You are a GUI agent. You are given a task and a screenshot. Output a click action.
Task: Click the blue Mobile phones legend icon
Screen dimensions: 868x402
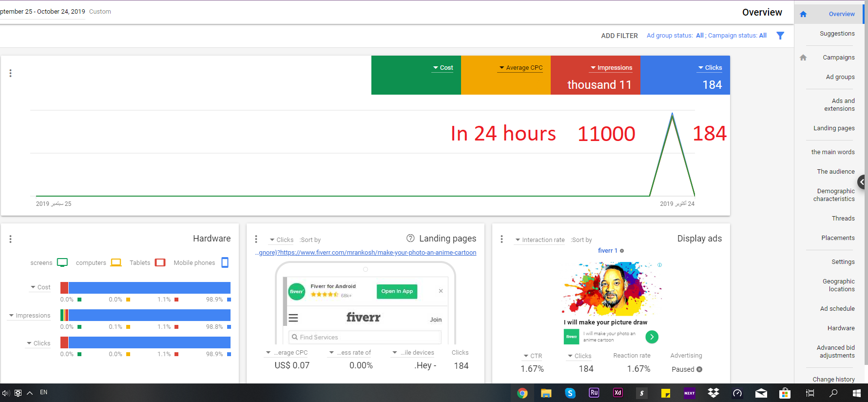pyautogui.click(x=225, y=262)
